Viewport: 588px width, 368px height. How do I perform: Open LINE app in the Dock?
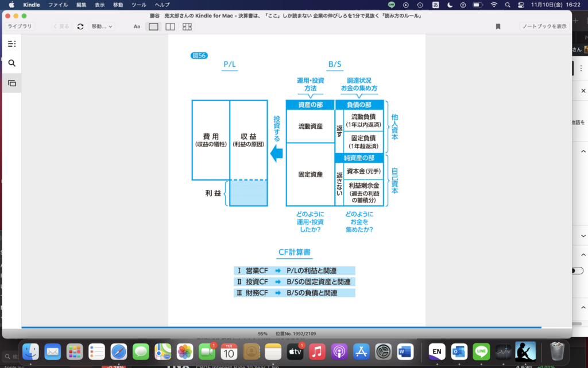click(x=481, y=351)
